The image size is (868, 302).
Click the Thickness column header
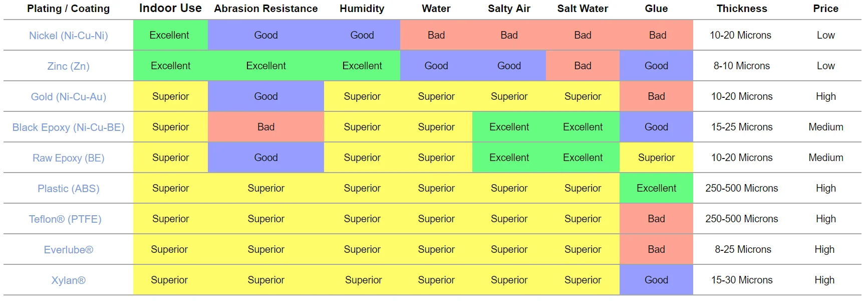[x=742, y=9]
